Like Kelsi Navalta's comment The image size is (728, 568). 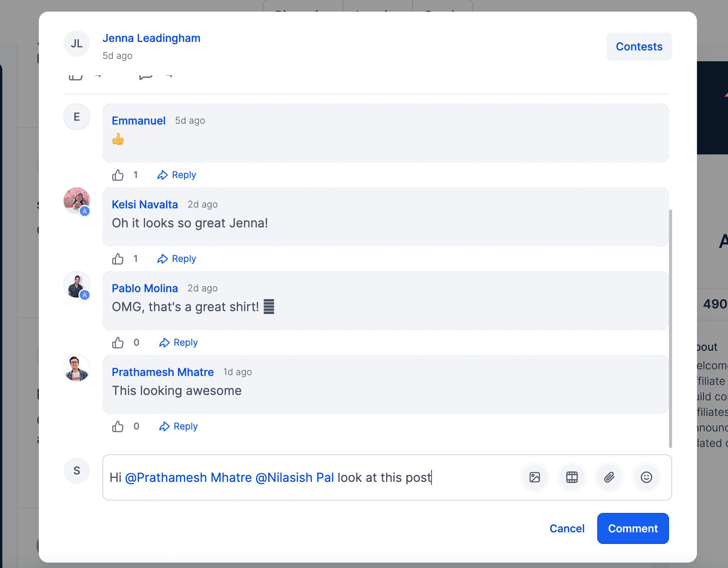pyautogui.click(x=118, y=259)
